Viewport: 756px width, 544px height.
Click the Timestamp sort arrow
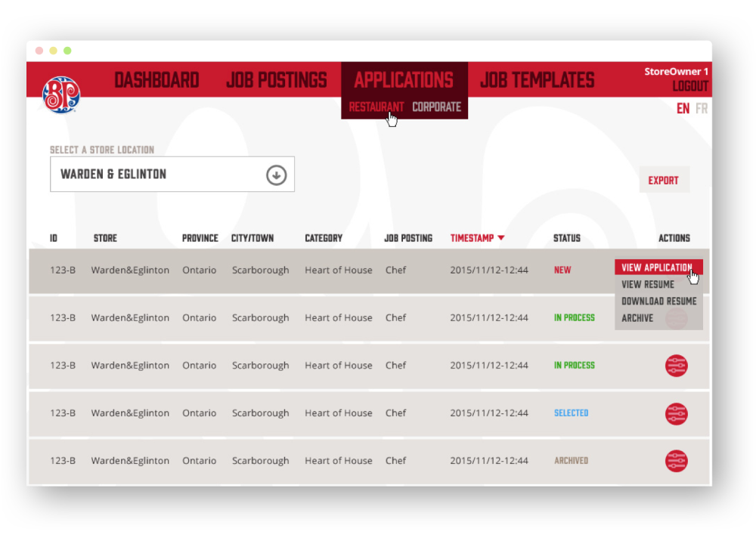point(501,239)
